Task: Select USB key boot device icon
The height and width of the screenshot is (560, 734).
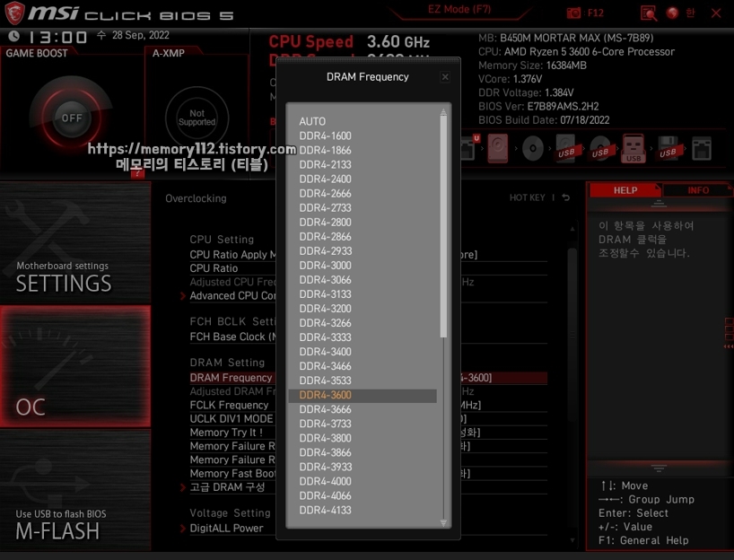Action: pos(634,148)
